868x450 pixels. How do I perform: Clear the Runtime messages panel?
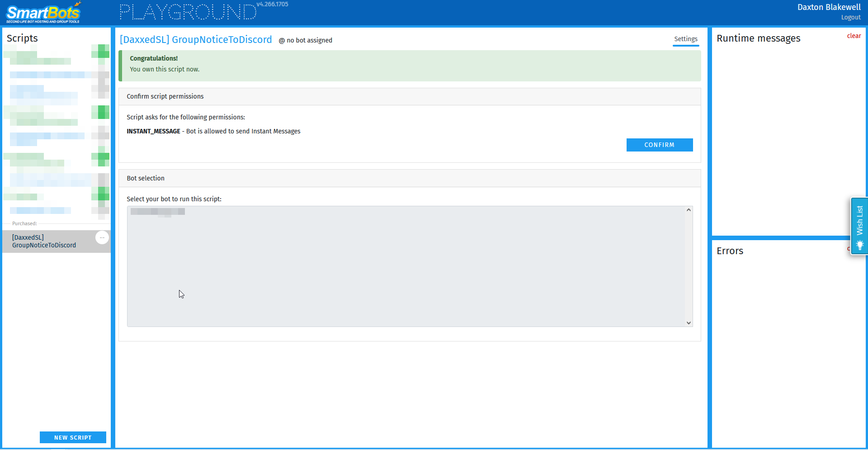click(x=854, y=36)
